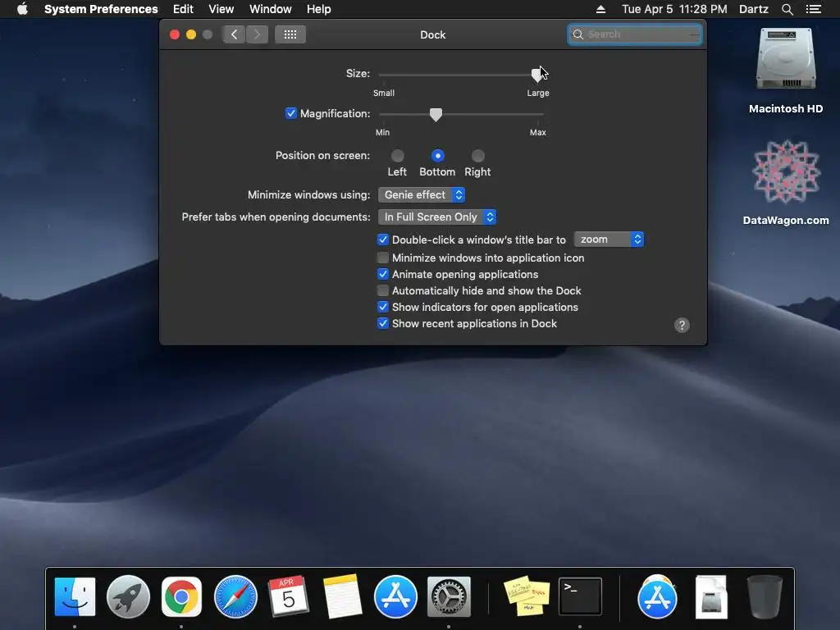Open the Edit menu
Viewport: 840px width, 630px height.
pos(183,9)
